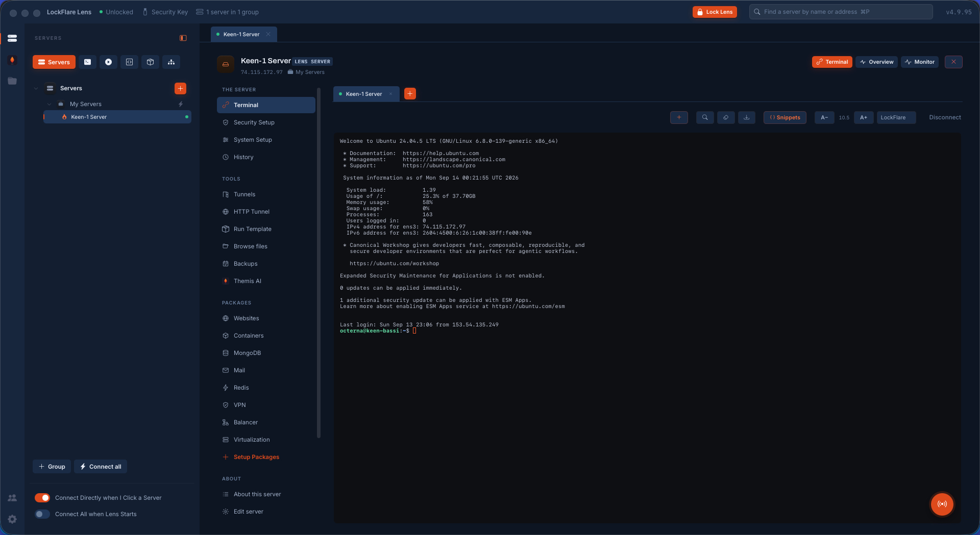
Task: Click the server menu scrollbar
Action: pos(319,263)
